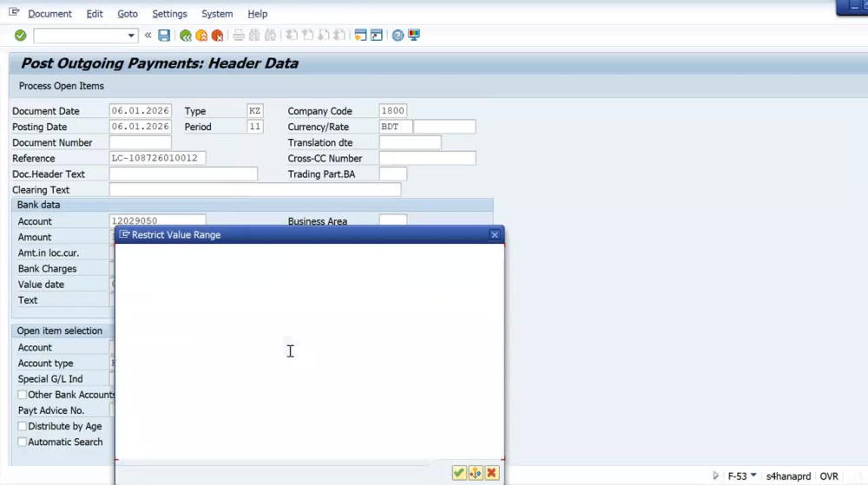Cancel Restrict Value Range with red X icon

point(491,473)
